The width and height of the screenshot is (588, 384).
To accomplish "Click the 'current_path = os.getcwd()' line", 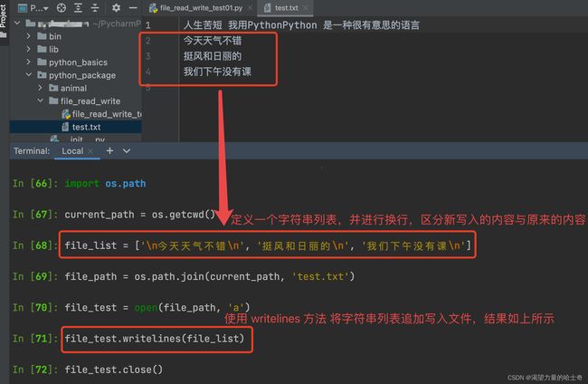I will [140, 215].
